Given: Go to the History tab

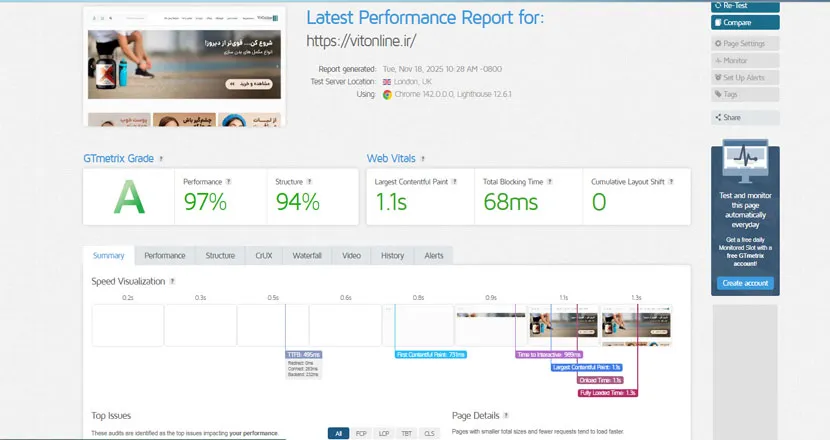Looking at the screenshot, I should [x=393, y=256].
